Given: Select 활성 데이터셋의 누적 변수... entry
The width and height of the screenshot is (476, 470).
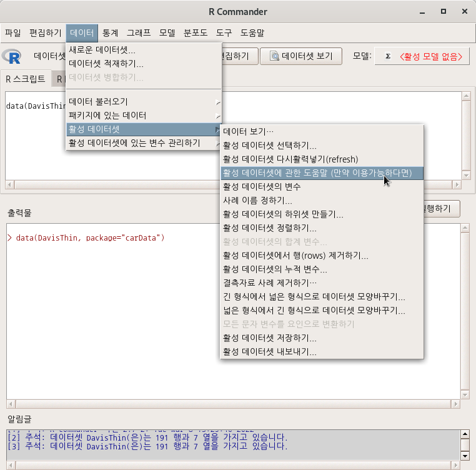Looking at the screenshot, I should pos(322,269).
